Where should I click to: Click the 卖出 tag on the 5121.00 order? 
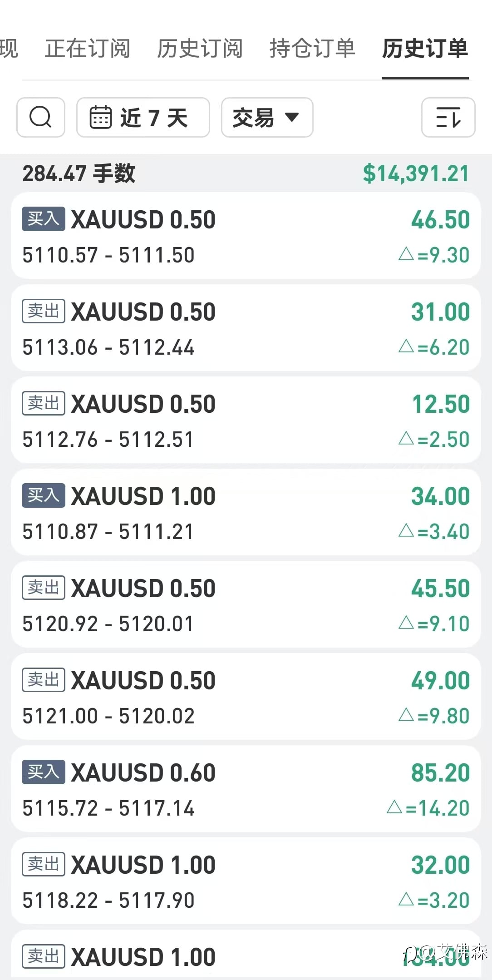pyautogui.click(x=43, y=679)
